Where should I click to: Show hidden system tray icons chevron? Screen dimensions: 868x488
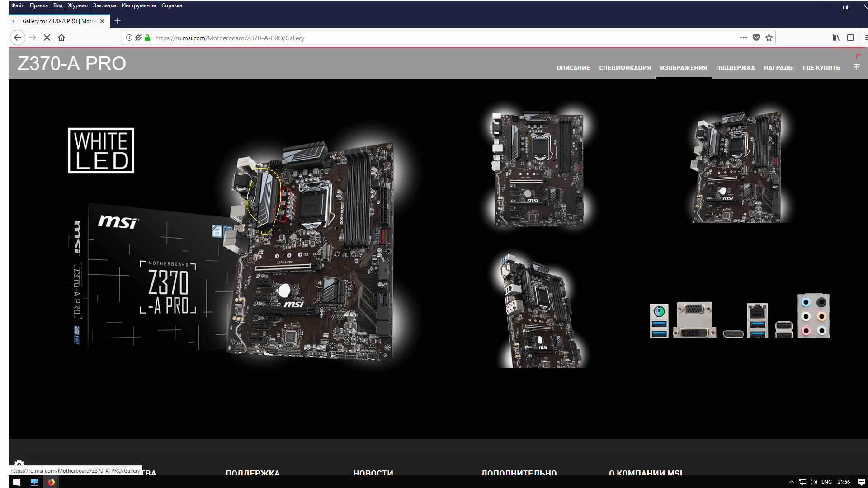tap(792, 482)
